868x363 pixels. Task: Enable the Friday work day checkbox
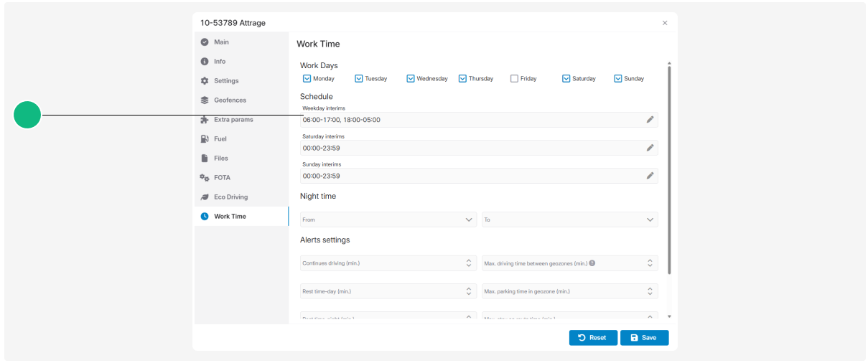tap(514, 79)
